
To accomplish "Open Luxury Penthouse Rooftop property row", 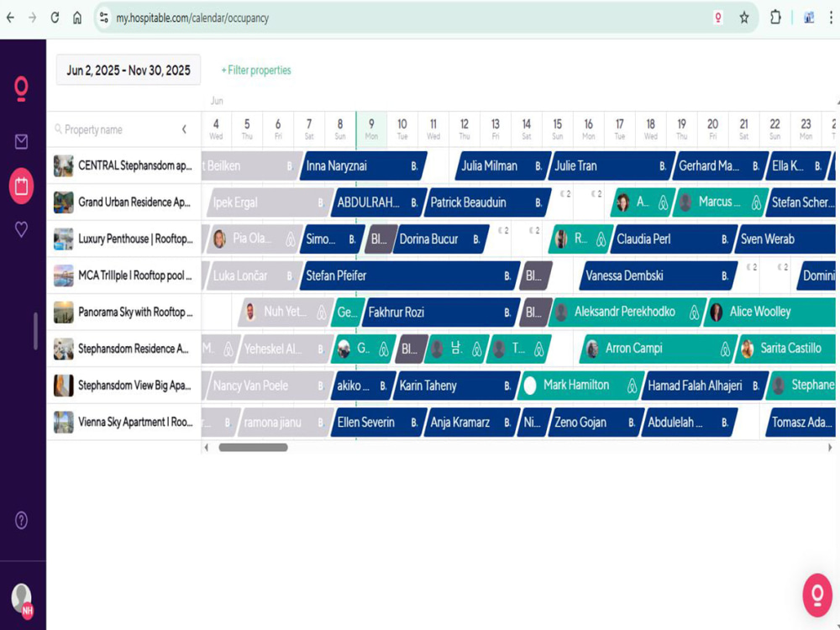I will [x=123, y=239].
